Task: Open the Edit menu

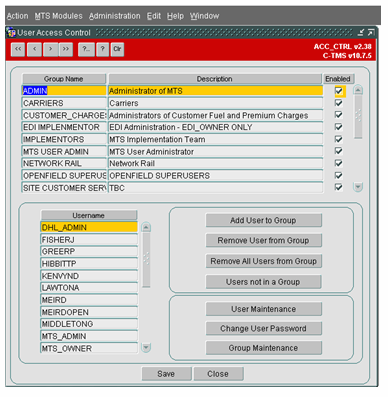Action: click(154, 16)
